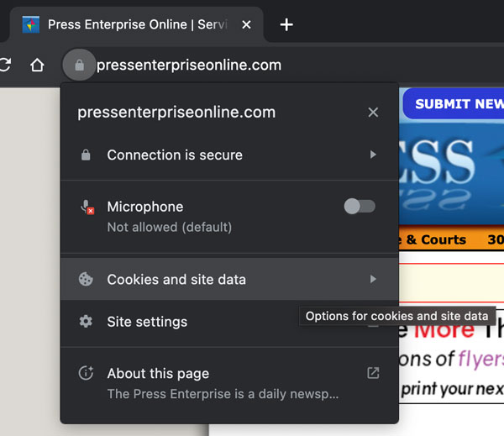Click the padlock icon beside Connection is secure

pyautogui.click(x=86, y=155)
